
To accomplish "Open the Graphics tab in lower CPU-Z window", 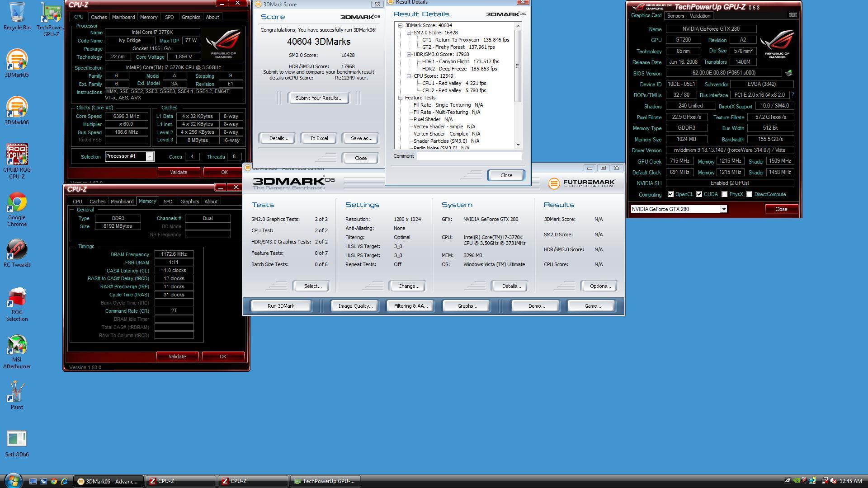I will [189, 202].
